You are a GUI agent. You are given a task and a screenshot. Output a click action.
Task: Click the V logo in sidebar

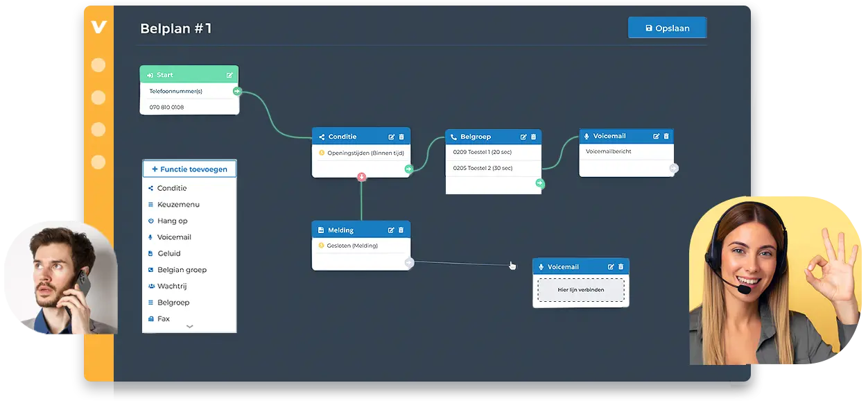point(98,27)
